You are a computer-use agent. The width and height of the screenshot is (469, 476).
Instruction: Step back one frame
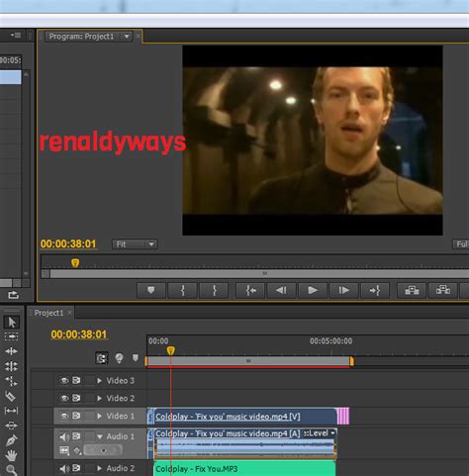[281, 290]
